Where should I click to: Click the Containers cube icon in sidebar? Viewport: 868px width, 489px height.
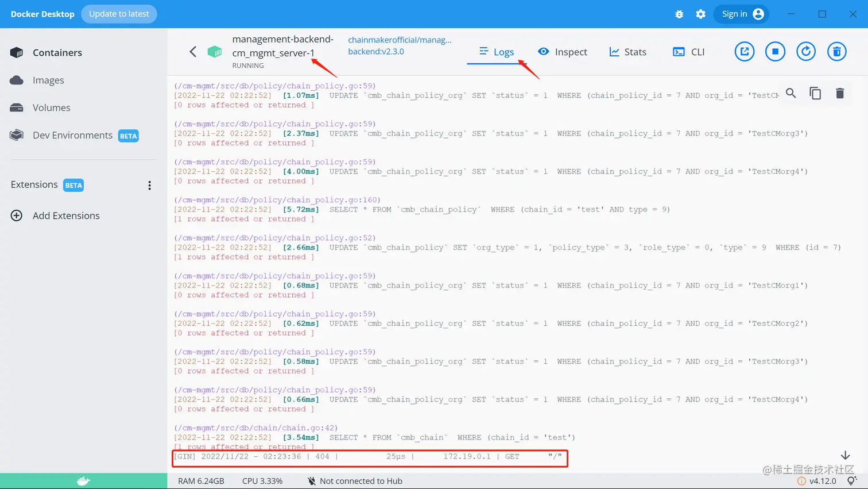tap(17, 53)
